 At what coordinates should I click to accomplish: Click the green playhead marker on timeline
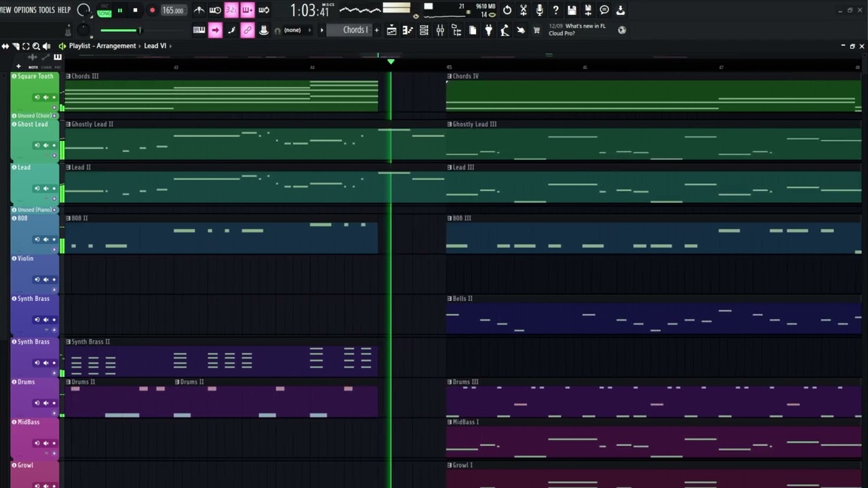coord(391,62)
